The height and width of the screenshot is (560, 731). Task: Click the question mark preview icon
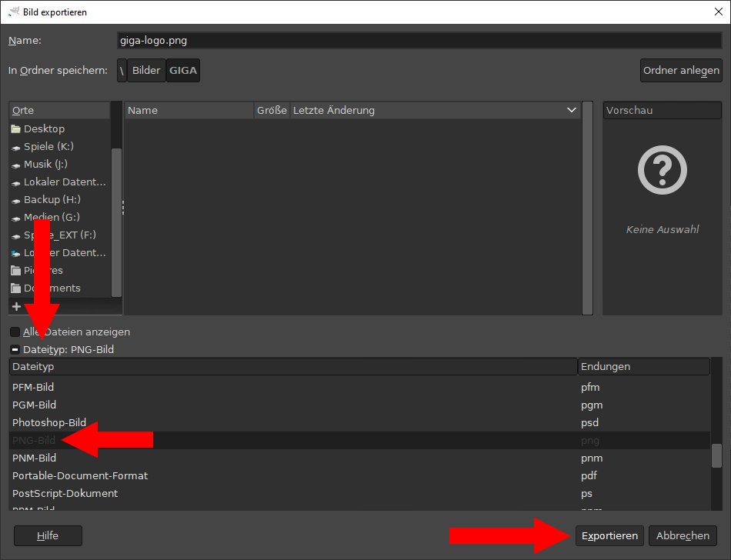pos(662,170)
